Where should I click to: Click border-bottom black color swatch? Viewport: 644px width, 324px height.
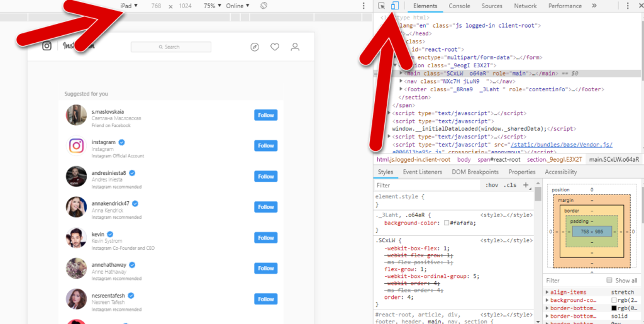pos(614,308)
